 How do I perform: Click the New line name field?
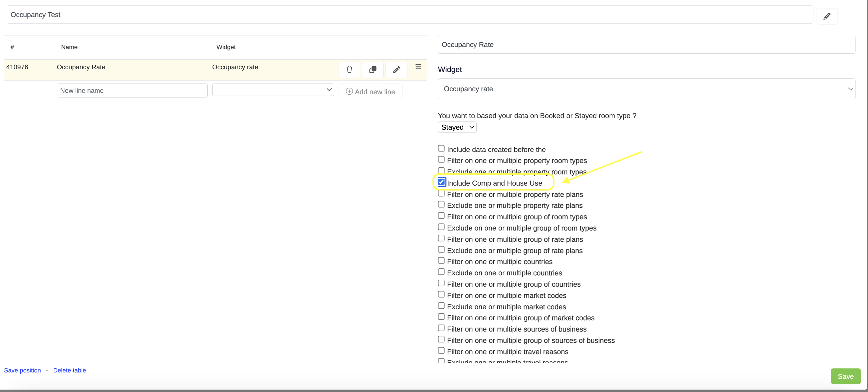click(x=132, y=90)
